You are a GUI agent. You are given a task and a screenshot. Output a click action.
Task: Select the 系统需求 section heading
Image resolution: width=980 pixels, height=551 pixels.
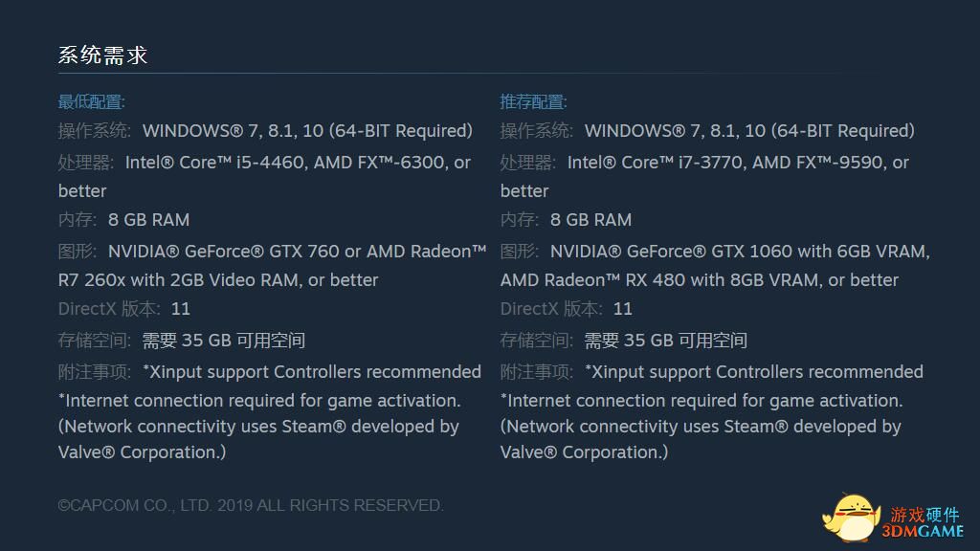(x=103, y=55)
